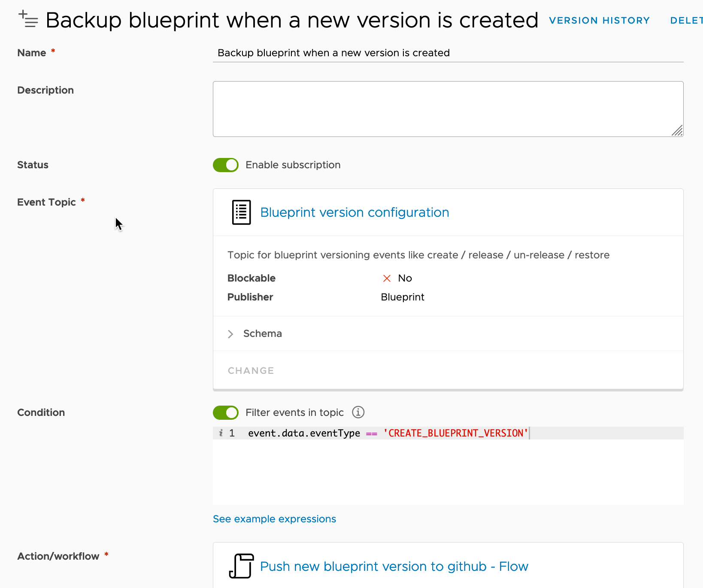Viewport: 703px width, 588px height.
Task: Click DELETE in the top bar
Action: coord(686,20)
